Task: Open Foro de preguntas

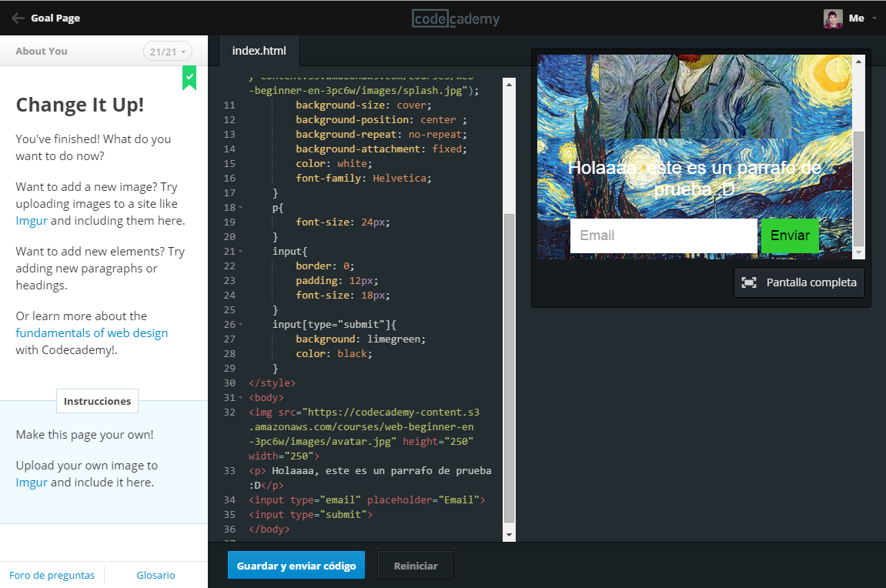Action: (52, 575)
